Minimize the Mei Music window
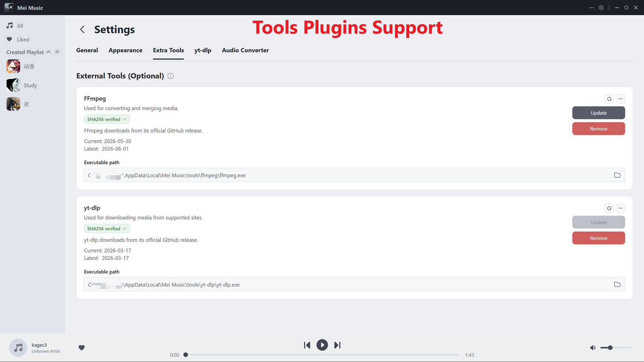Image resolution: width=644 pixels, height=362 pixels. click(617, 7)
